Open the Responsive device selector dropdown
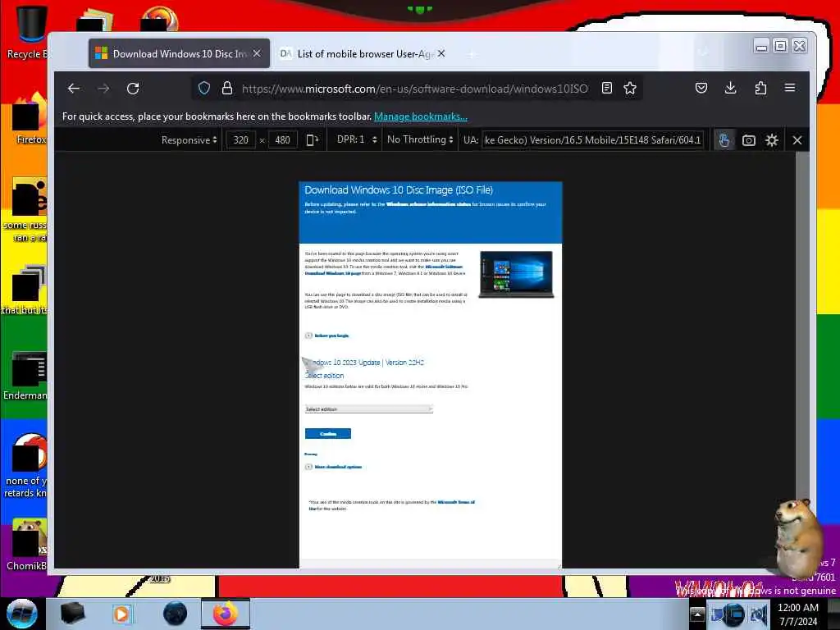This screenshot has width=840, height=630. pos(189,140)
